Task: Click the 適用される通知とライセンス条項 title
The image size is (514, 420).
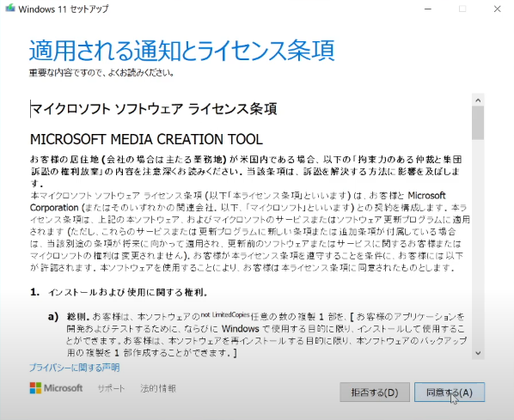Action: 182,50
